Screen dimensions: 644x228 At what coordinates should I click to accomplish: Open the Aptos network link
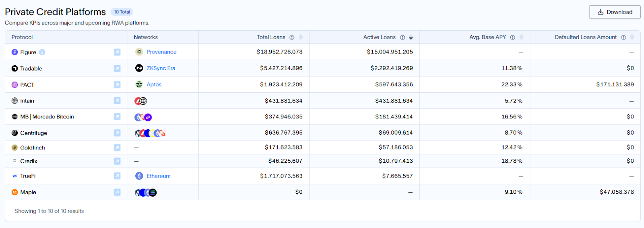[x=154, y=84]
